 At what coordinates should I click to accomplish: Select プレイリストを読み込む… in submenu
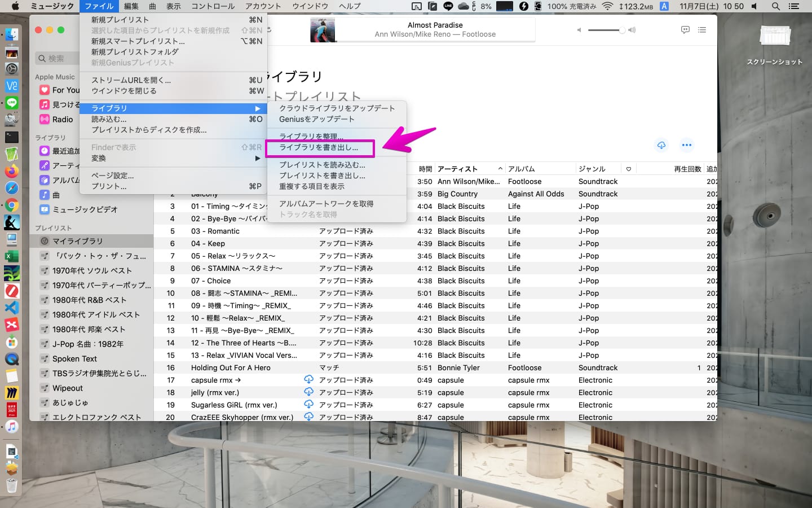[x=337, y=165]
